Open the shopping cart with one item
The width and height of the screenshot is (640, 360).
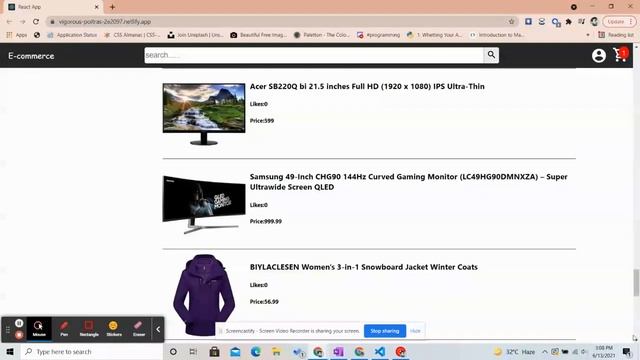click(x=620, y=54)
